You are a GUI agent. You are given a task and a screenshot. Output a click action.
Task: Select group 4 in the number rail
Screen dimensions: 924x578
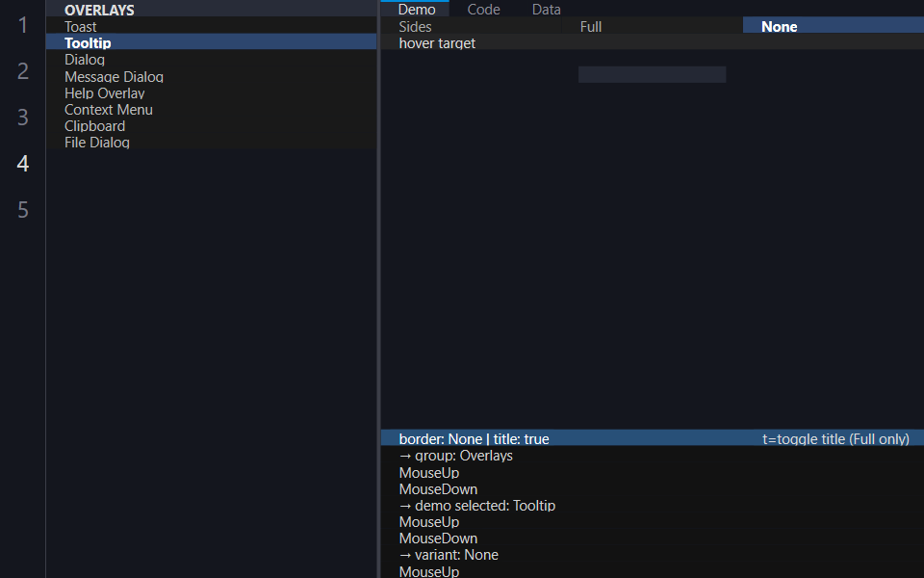click(23, 164)
